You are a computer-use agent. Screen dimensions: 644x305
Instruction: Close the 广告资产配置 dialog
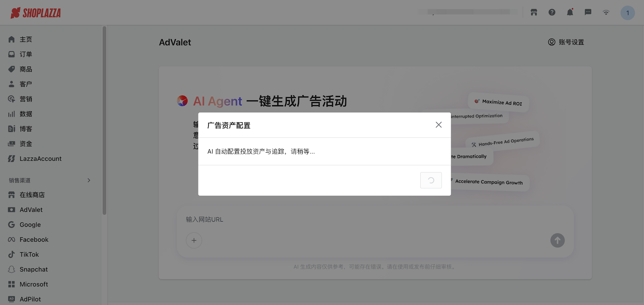(x=438, y=125)
